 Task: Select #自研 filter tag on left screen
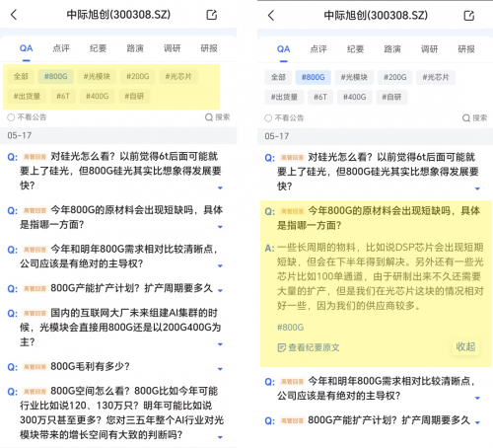tap(134, 97)
